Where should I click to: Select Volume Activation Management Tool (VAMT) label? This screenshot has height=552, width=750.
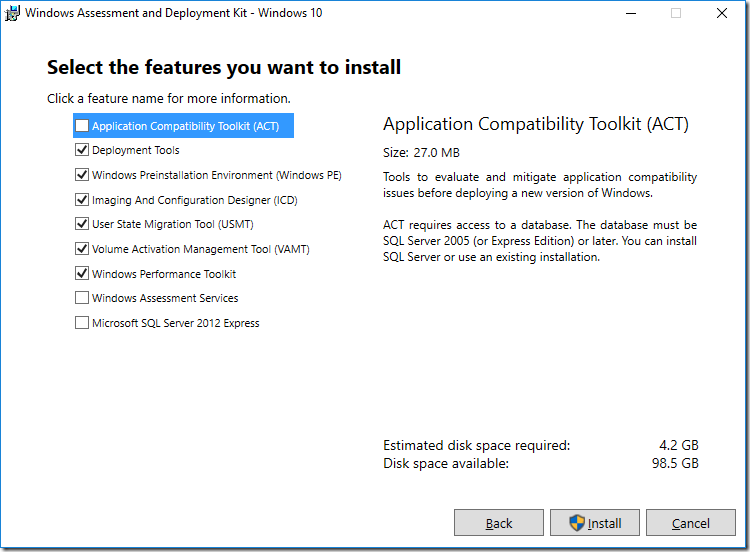pyautogui.click(x=201, y=249)
